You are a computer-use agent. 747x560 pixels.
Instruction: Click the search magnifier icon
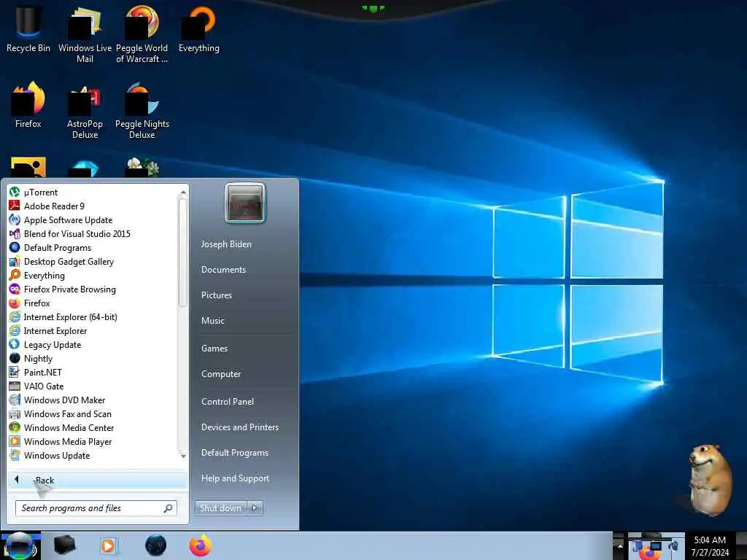[x=169, y=508]
